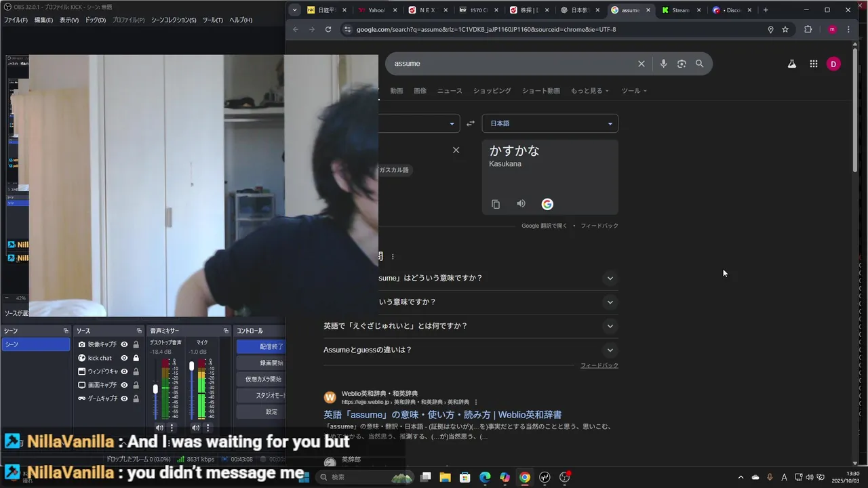
Task: Open the source language dropdown arrow
Action: pos(452,123)
